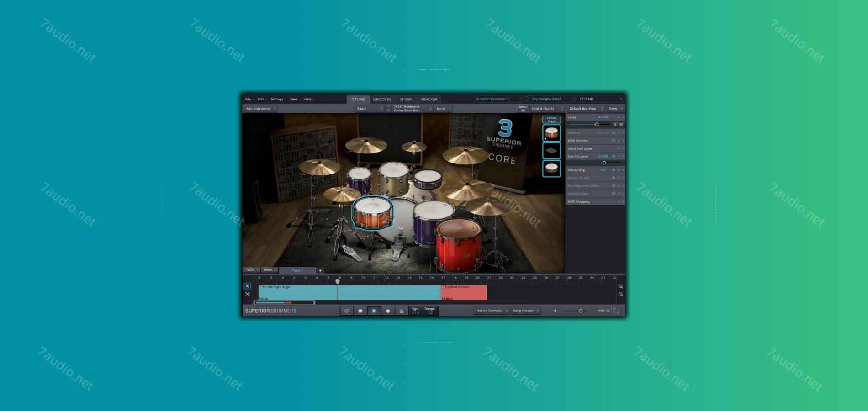Switch to the GROOVES tab
The width and height of the screenshot is (868, 411).
382,100
